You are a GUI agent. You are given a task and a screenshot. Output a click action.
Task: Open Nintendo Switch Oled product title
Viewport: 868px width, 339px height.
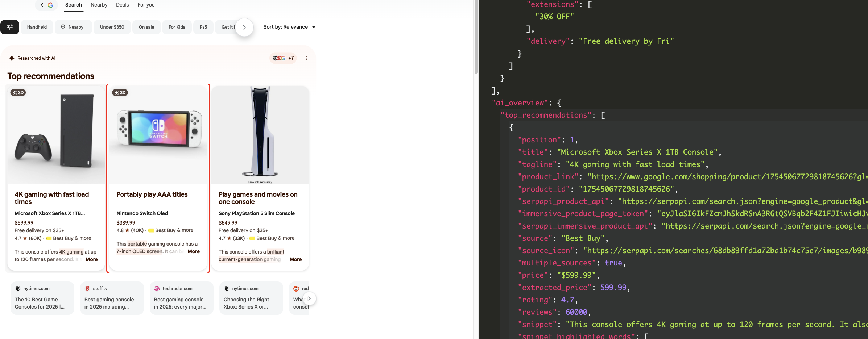142,213
